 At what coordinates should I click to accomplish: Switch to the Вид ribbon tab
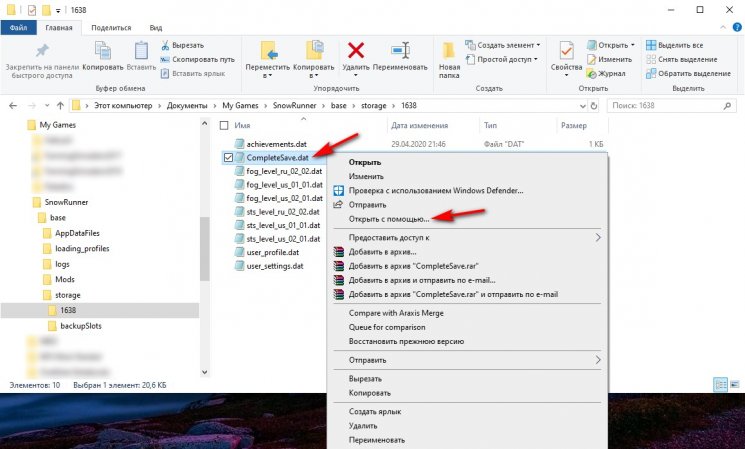[x=155, y=28]
